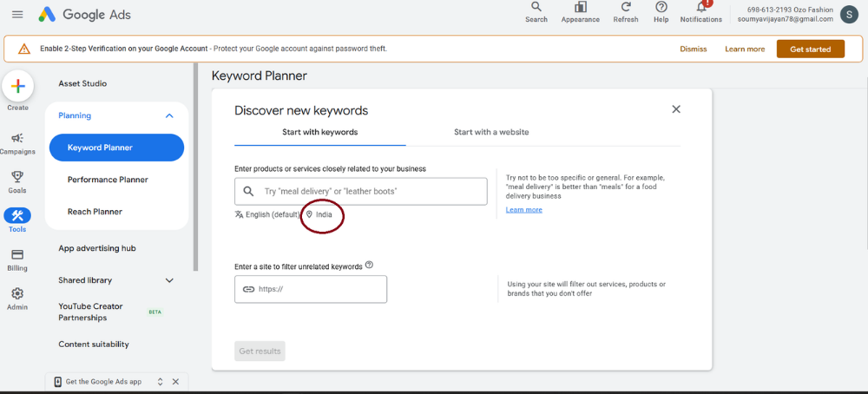Click the Get results button
Image resolution: width=868 pixels, height=394 pixels.
pos(260,351)
